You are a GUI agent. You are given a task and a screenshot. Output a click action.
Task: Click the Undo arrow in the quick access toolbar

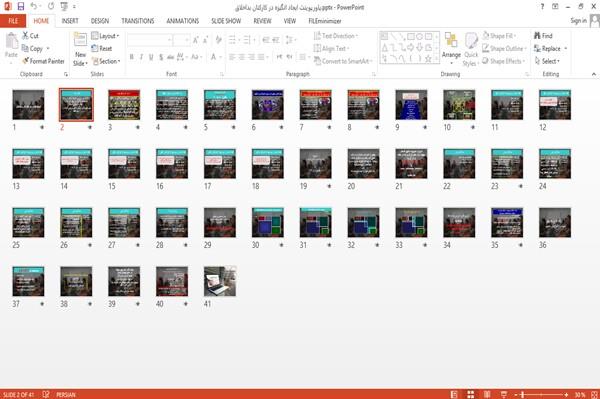tap(34, 7)
